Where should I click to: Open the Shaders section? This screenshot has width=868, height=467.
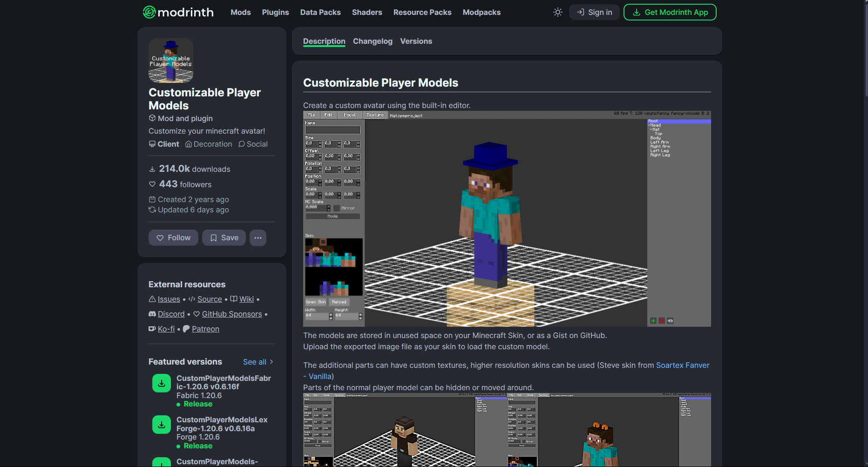(367, 12)
